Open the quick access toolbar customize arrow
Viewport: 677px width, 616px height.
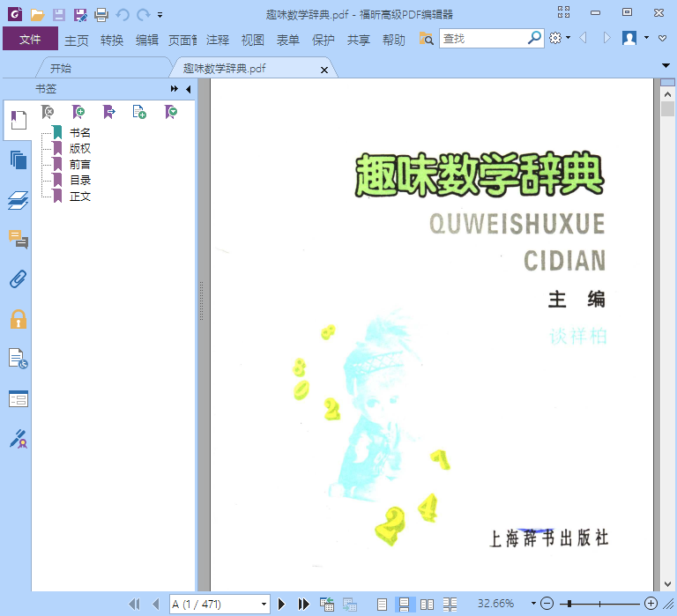coord(160,15)
